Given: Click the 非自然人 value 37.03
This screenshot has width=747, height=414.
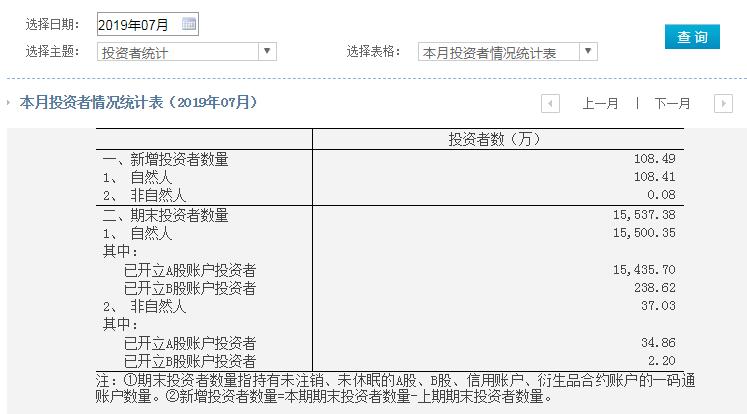Looking at the screenshot, I should (x=659, y=307).
